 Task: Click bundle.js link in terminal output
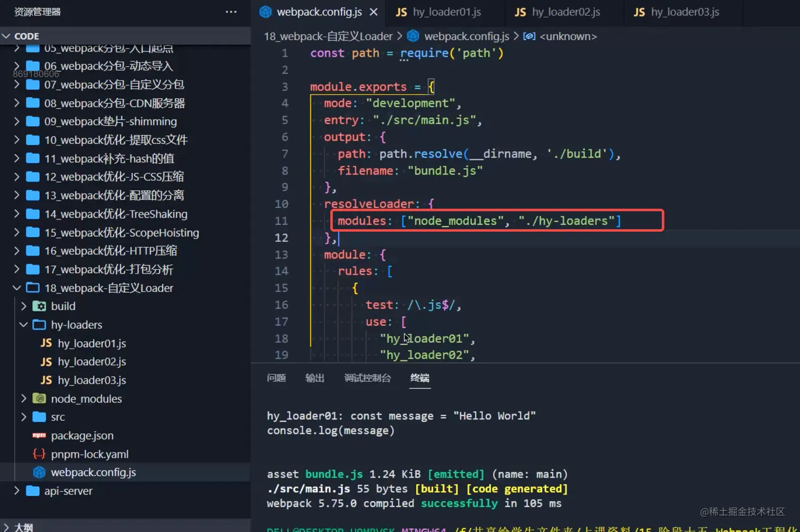(334, 474)
